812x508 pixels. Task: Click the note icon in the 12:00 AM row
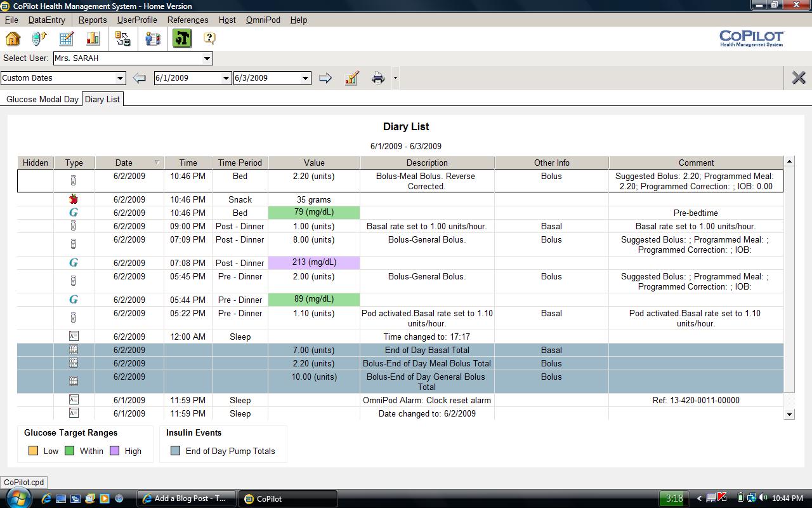[x=74, y=337]
